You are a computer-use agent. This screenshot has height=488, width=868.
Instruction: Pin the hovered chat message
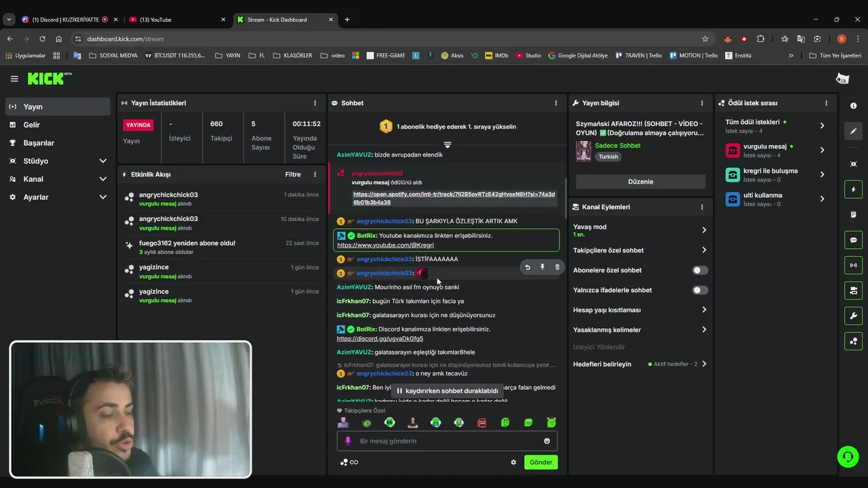[542, 267]
